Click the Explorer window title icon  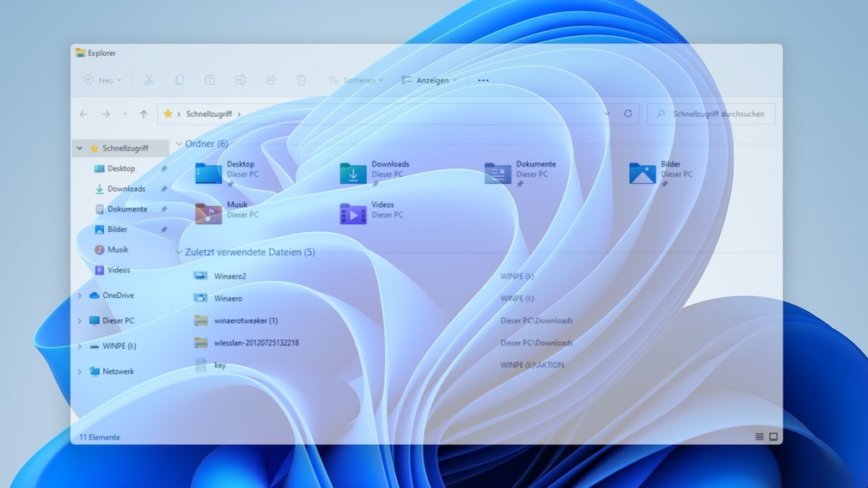pyautogui.click(x=80, y=52)
